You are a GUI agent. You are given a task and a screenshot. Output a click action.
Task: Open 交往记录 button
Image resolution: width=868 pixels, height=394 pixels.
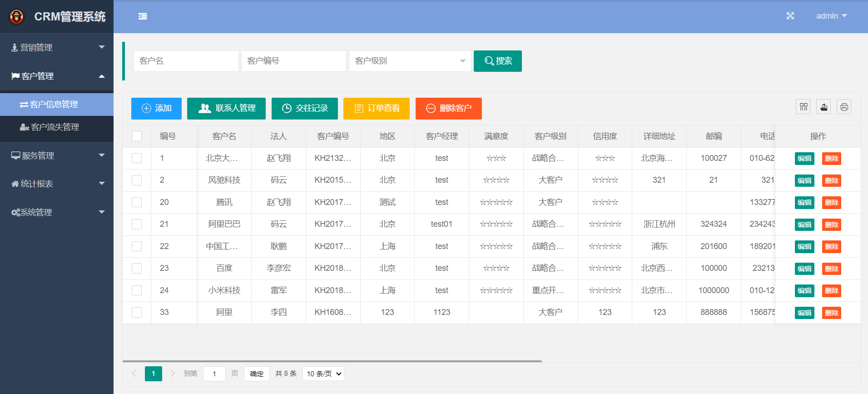[305, 109]
